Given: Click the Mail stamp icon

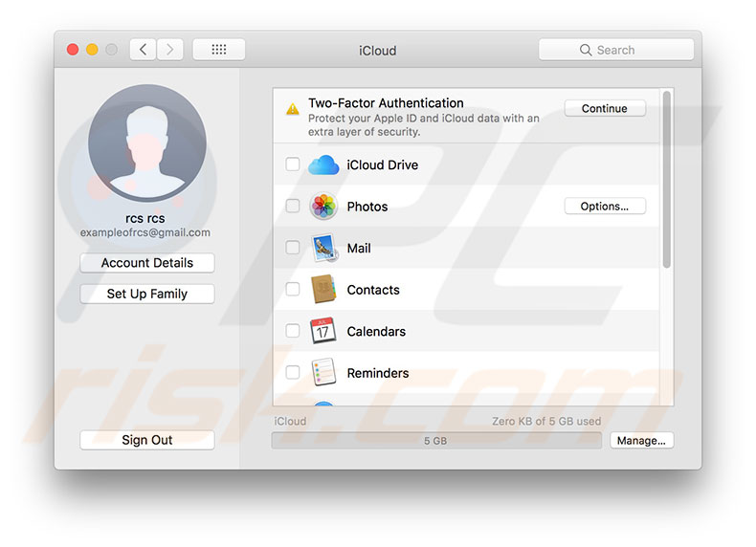Looking at the screenshot, I should pyautogui.click(x=324, y=249).
